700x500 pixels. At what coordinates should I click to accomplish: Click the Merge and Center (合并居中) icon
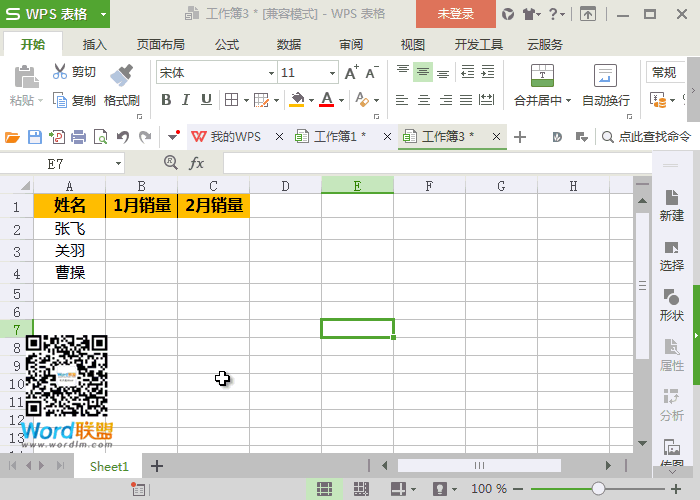tap(542, 75)
